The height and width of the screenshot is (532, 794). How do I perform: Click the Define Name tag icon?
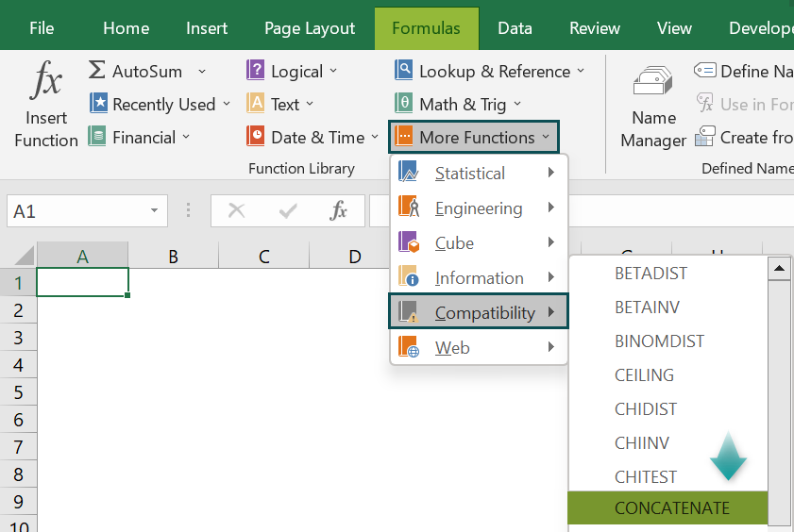tap(705, 71)
